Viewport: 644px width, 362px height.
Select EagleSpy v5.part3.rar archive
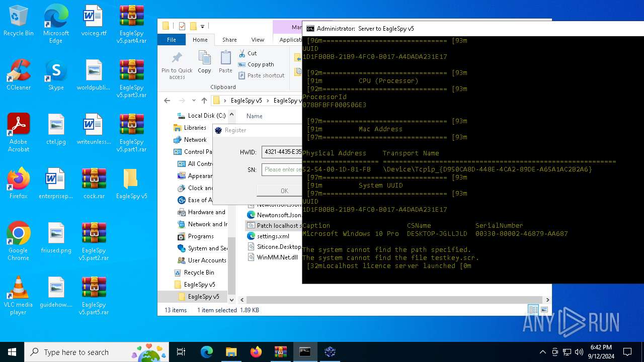point(132,78)
